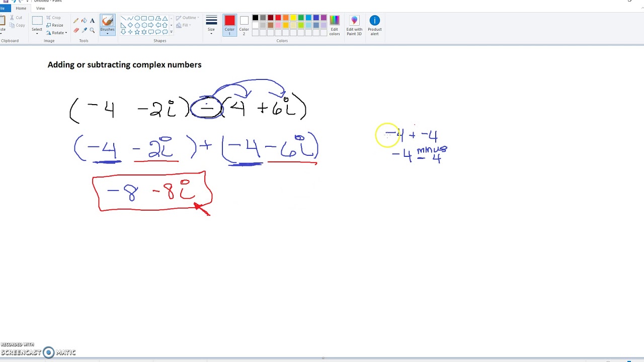Pick the Down arrow shape
The height and width of the screenshot is (362, 644).
click(123, 32)
